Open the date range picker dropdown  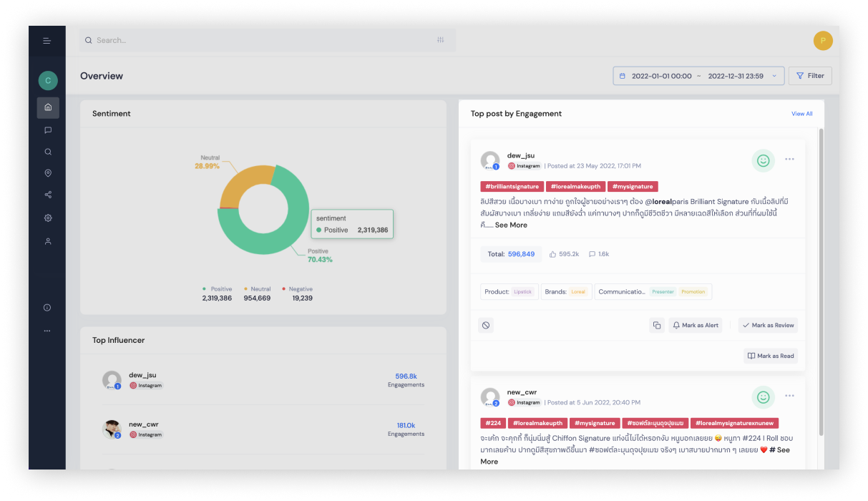point(698,76)
